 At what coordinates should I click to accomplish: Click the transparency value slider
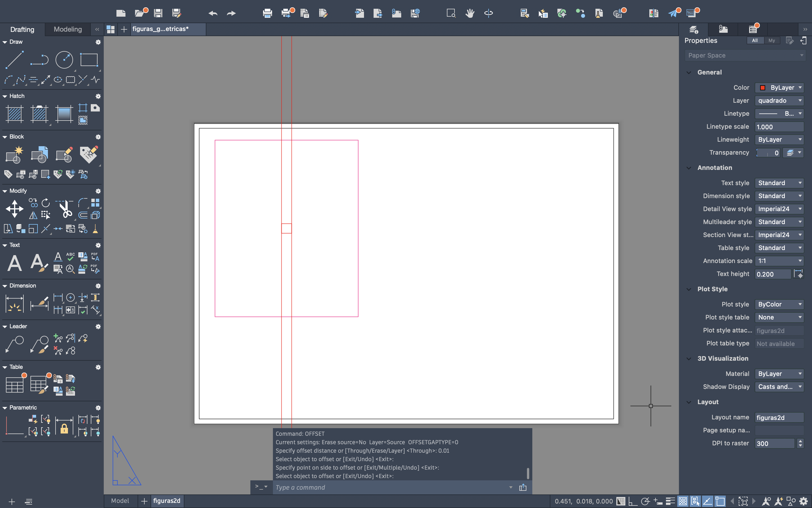point(768,152)
